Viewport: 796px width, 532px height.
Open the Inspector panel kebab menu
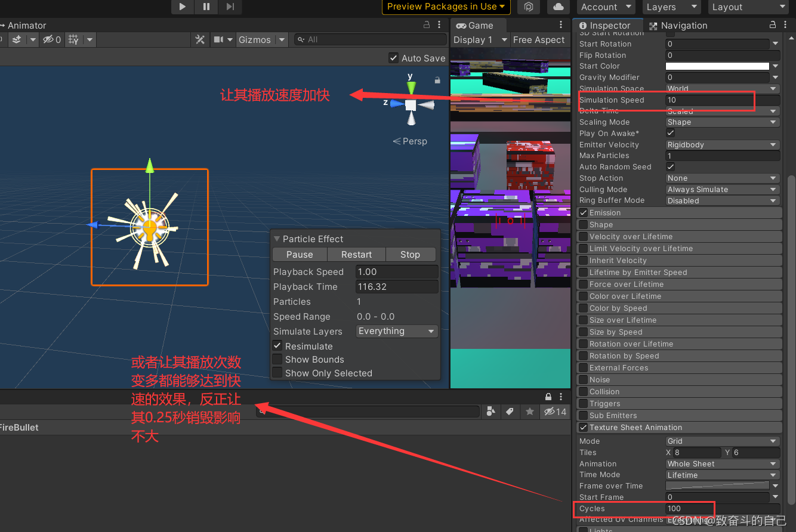click(x=786, y=25)
